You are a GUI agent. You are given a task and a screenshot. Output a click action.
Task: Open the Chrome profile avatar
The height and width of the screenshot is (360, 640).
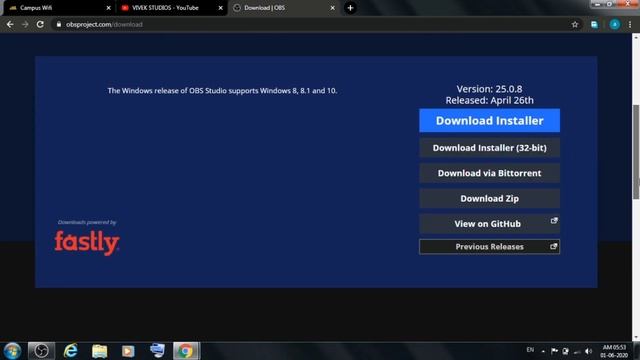tap(615, 24)
